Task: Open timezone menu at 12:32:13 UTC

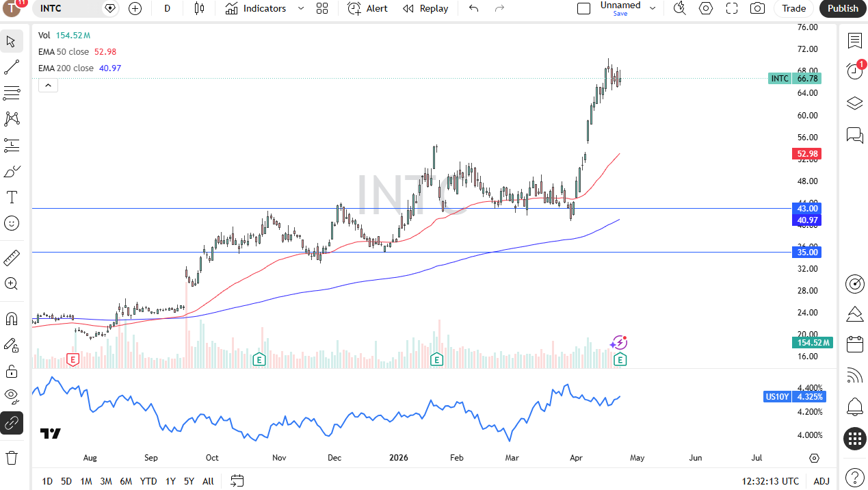Action: 770,481
